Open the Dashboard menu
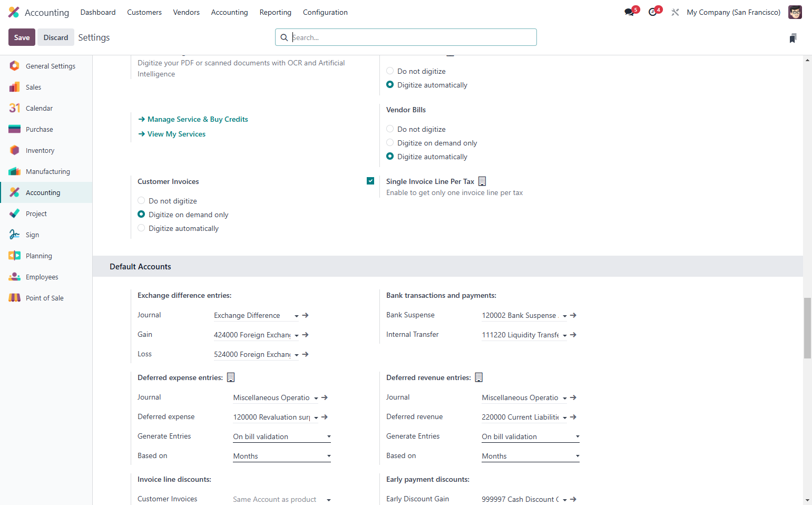Viewport: 812px width, 505px height. pos(98,12)
